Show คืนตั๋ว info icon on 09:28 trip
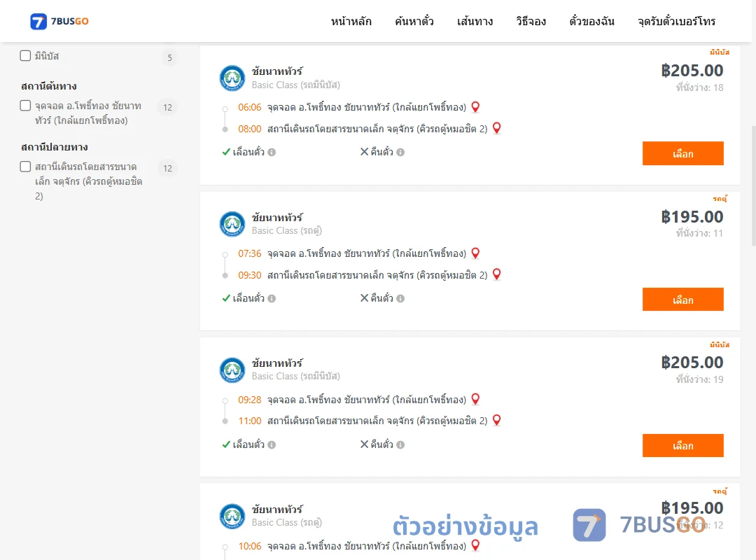This screenshot has width=756, height=560. point(400,444)
